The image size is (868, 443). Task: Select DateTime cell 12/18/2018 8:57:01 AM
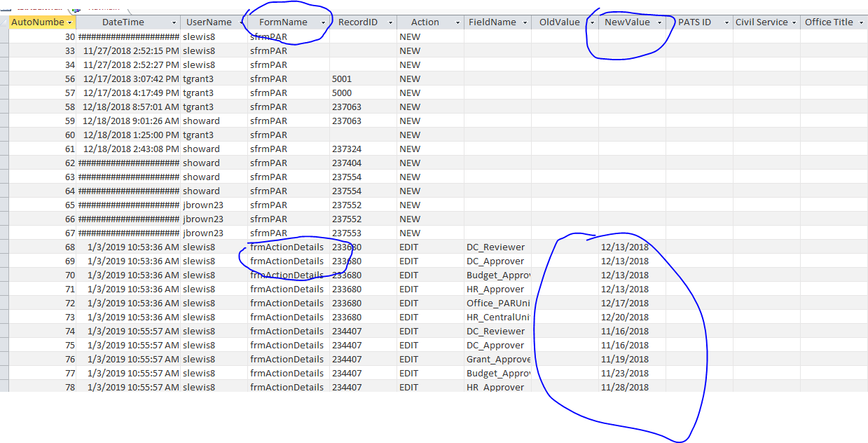128,107
